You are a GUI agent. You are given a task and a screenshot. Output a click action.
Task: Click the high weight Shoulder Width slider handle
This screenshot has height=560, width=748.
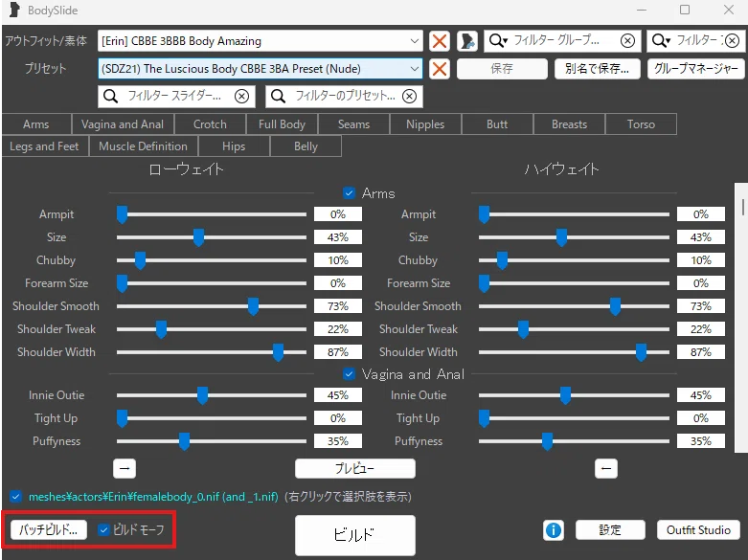pos(641,352)
